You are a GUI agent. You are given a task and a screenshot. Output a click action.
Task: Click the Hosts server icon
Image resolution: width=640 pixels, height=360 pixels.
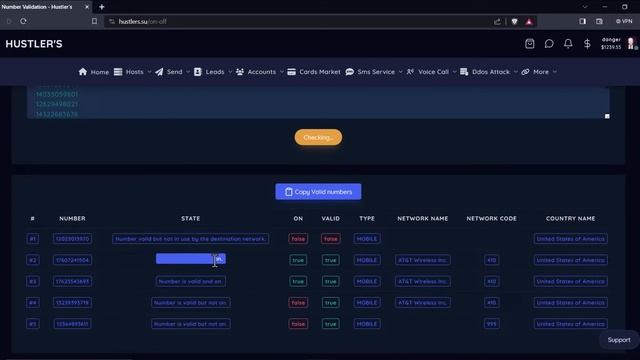pos(118,72)
